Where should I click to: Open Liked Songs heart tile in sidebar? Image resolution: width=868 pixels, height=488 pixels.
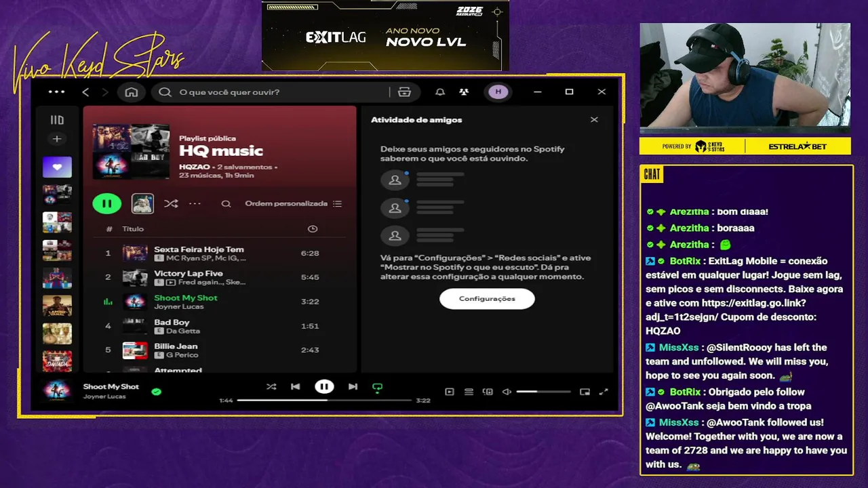tap(57, 167)
